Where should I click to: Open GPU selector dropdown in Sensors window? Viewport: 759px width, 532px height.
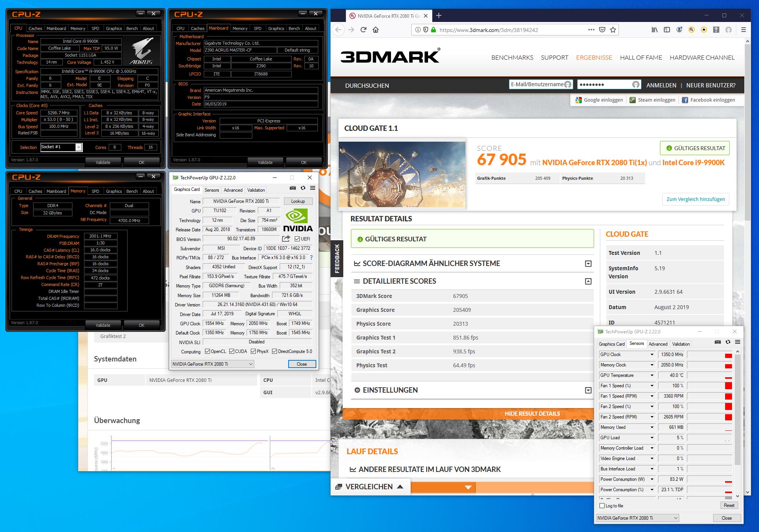(x=637, y=518)
